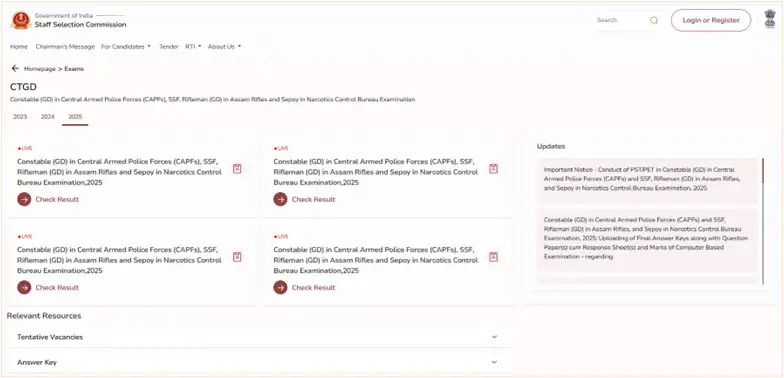Open the About Us dropdown menu
The width and height of the screenshot is (784, 378).
(224, 46)
